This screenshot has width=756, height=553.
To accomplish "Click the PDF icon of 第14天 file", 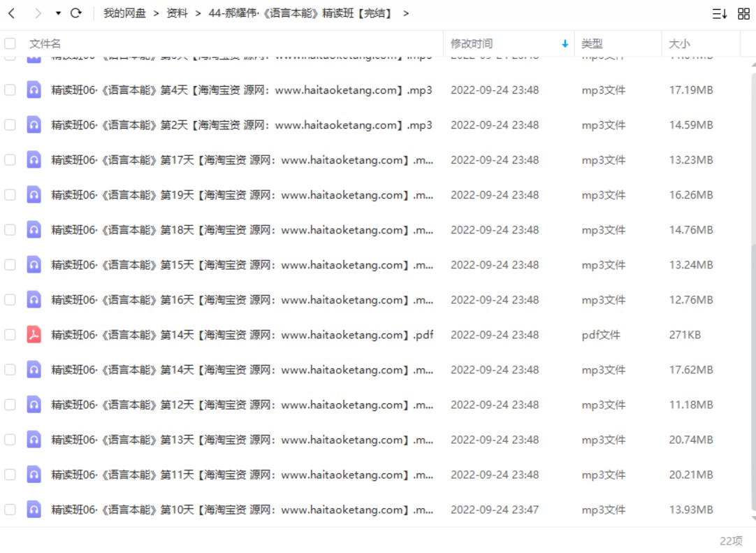I will pos(34,334).
